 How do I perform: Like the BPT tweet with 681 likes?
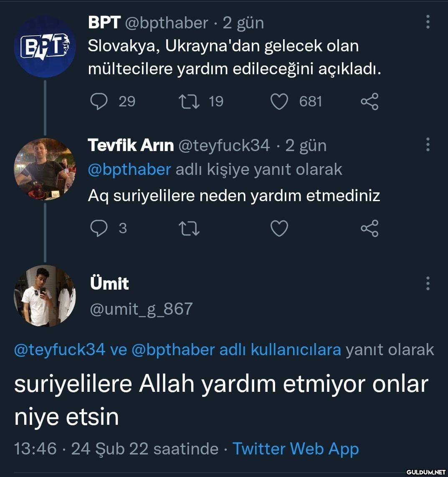(279, 101)
